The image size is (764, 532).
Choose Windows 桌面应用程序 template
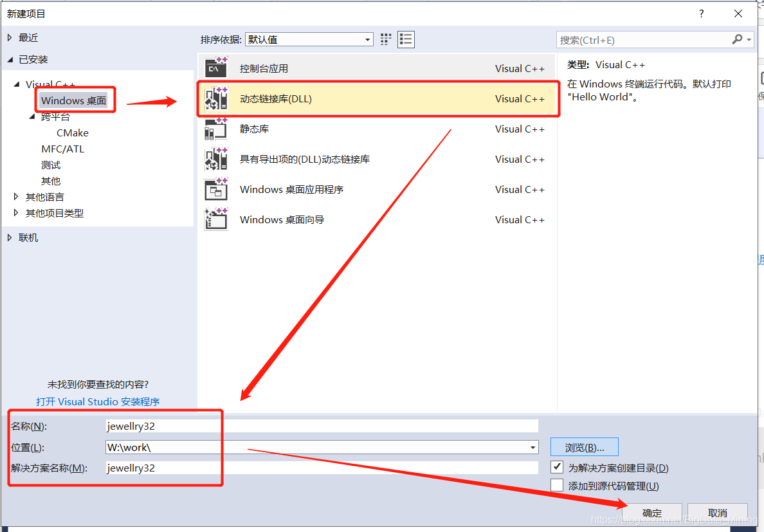click(377, 190)
